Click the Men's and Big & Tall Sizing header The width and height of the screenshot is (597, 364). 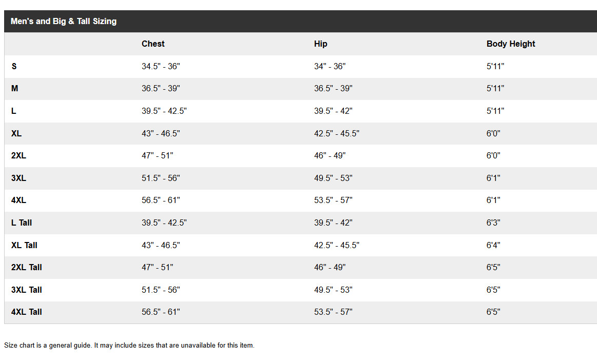pos(64,22)
